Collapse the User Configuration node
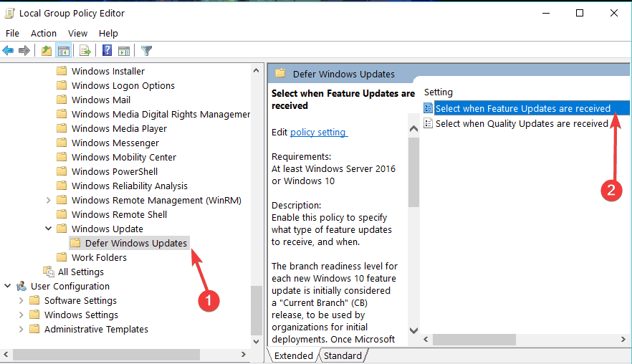 coord(7,286)
